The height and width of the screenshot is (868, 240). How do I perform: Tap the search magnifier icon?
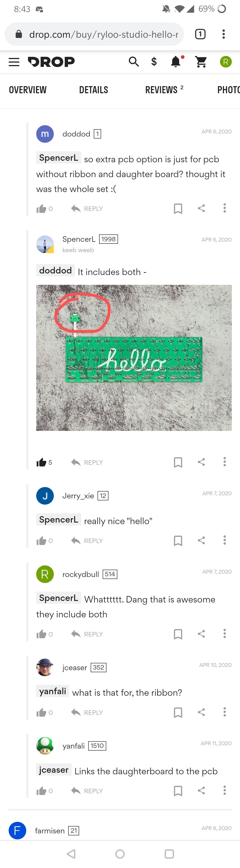pyautogui.click(x=134, y=62)
